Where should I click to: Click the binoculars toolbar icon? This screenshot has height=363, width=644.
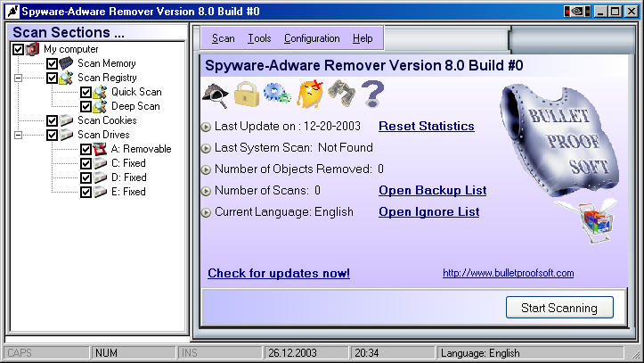tap(341, 94)
